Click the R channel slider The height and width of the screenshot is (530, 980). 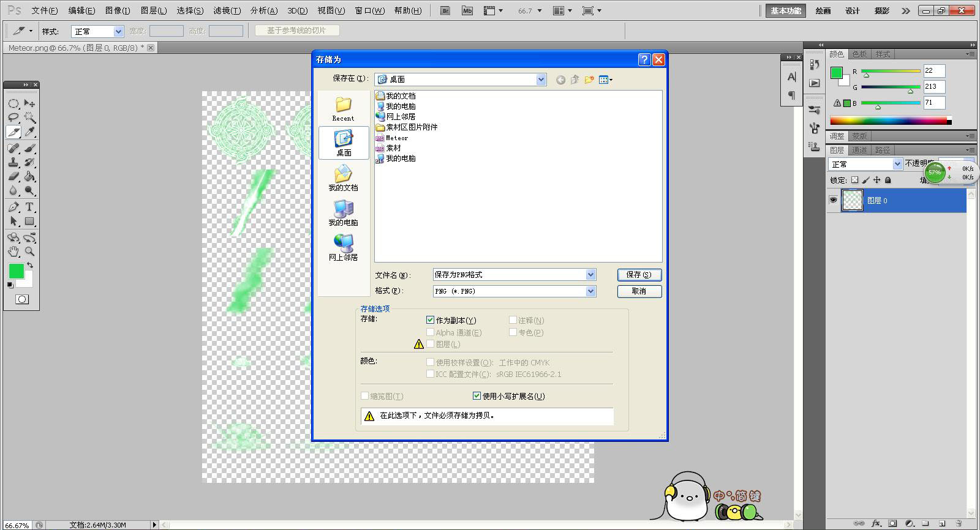pos(891,72)
